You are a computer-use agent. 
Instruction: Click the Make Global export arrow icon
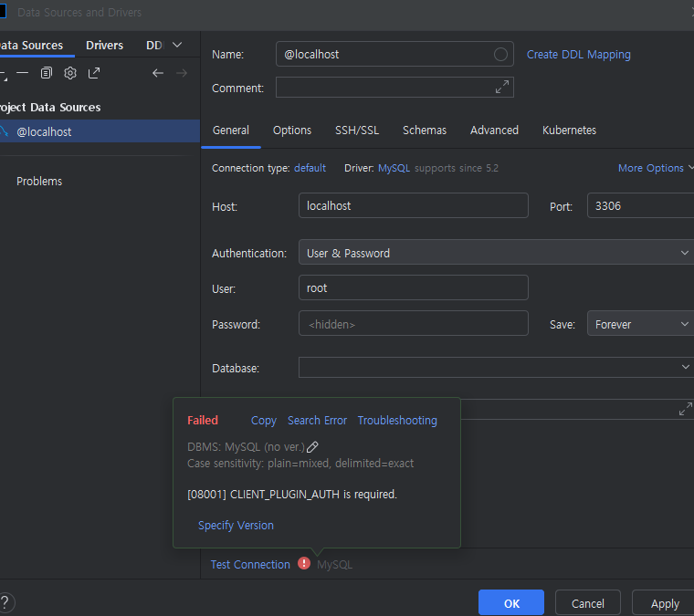[x=94, y=73]
